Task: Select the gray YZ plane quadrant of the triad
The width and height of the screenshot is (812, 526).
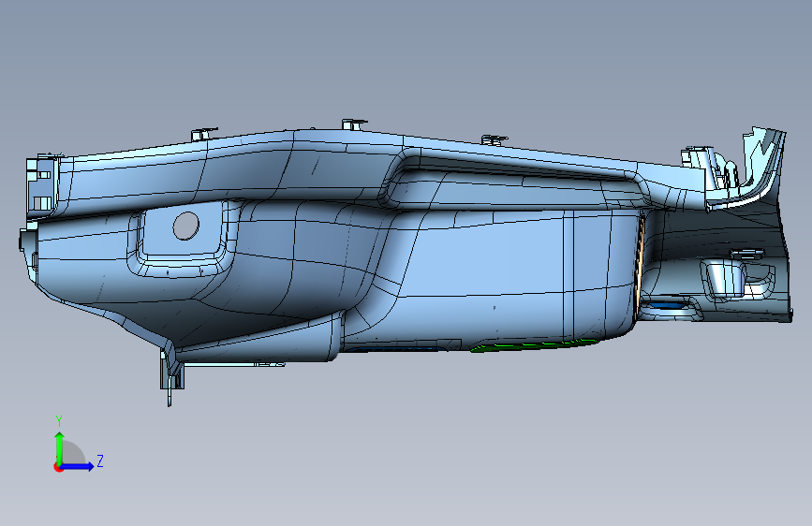Action: point(71,452)
